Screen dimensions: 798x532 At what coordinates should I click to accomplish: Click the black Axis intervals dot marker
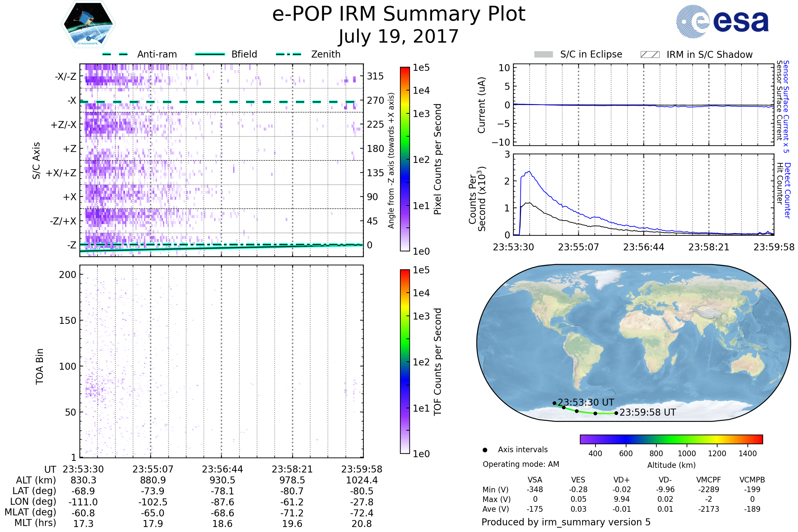[x=485, y=450]
